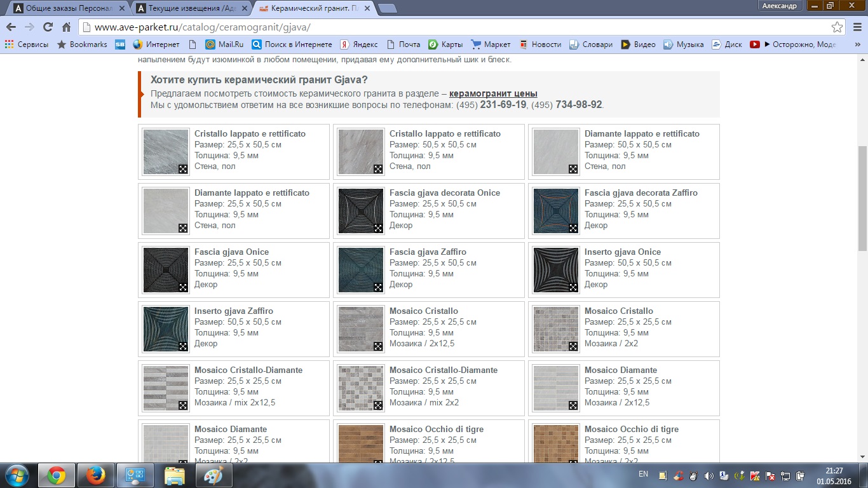Enlarge the Fascia gjava decorata Onice image
This screenshot has width=868, height=488.
point(378,228)
